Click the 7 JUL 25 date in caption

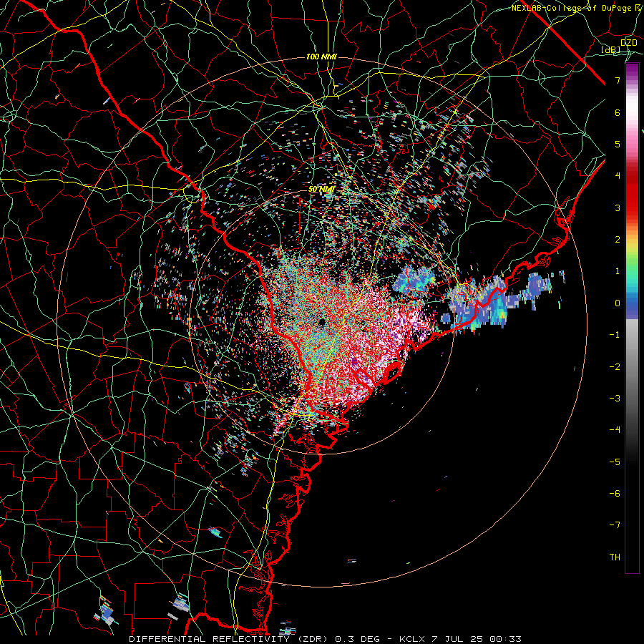tap(459, 639)
